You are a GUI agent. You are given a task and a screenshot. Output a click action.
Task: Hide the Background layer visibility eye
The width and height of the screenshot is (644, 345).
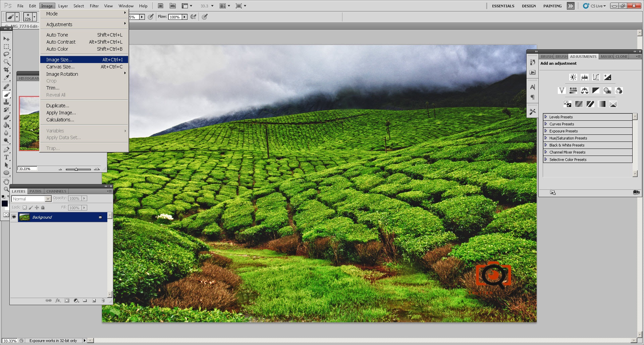point(14,217)
